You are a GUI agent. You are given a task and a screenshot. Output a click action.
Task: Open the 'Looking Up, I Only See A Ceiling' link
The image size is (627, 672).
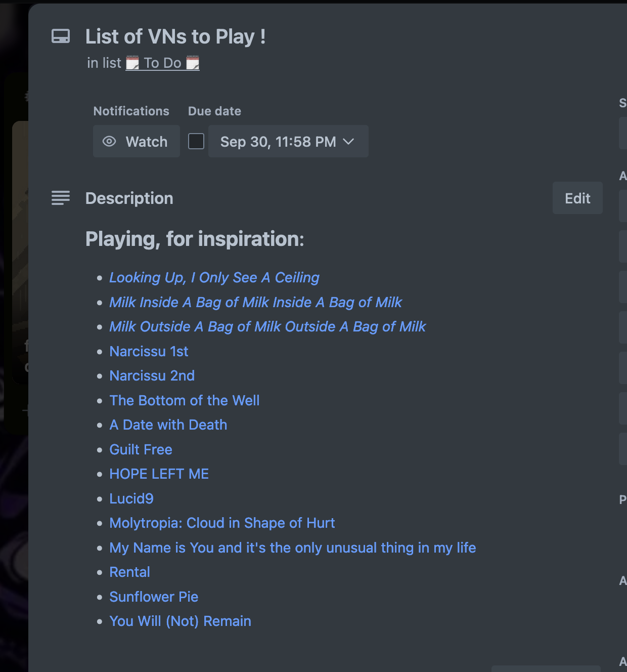(214, 277)
